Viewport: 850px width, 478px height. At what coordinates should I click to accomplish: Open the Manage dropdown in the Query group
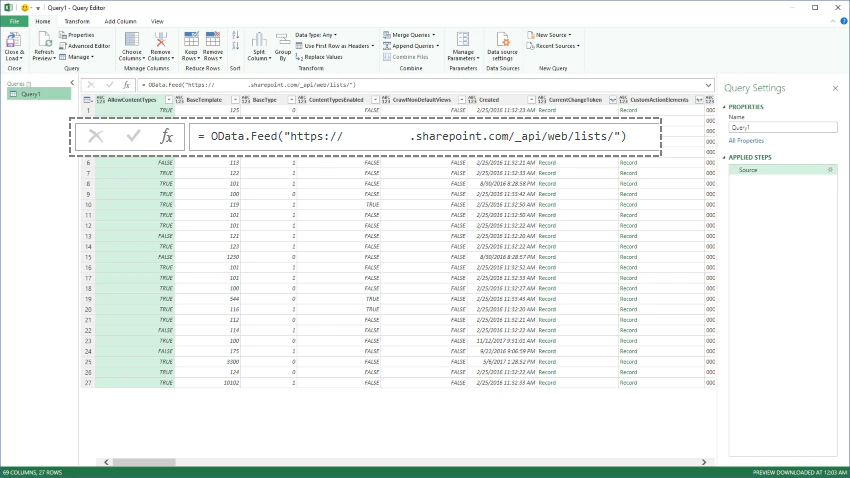[77, 57]
